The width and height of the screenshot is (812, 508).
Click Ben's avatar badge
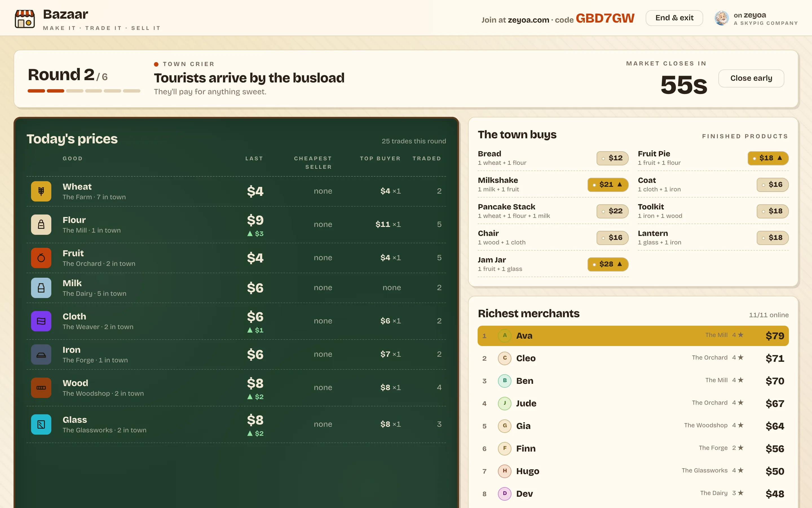point(504,381)
